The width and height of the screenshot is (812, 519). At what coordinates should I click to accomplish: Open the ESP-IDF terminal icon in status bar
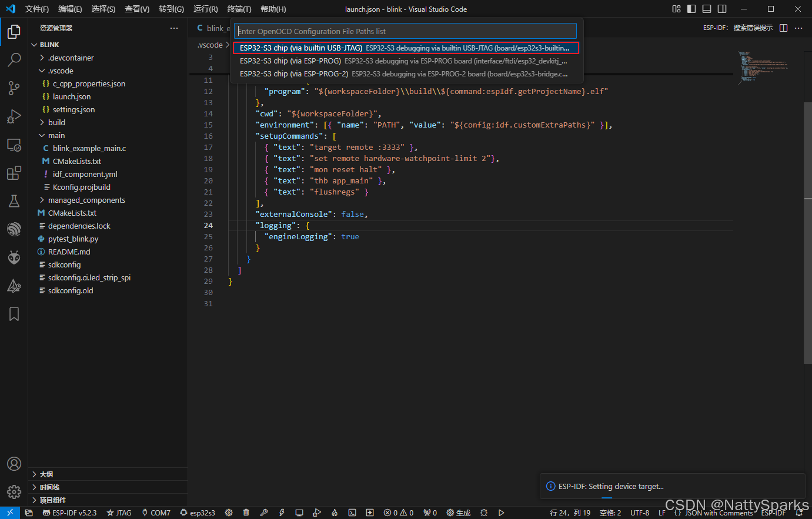[x=352, y=513]
